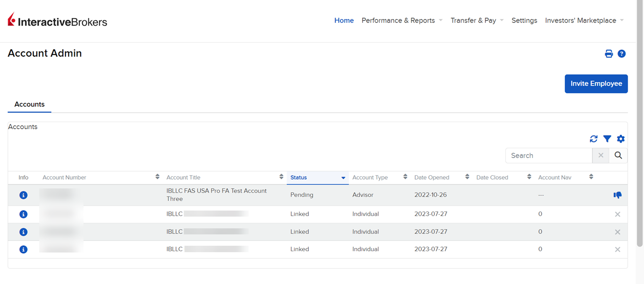Screen dimensions: 644x284
Task: Click the magnifying glass search icon
Action: point(618,156)
